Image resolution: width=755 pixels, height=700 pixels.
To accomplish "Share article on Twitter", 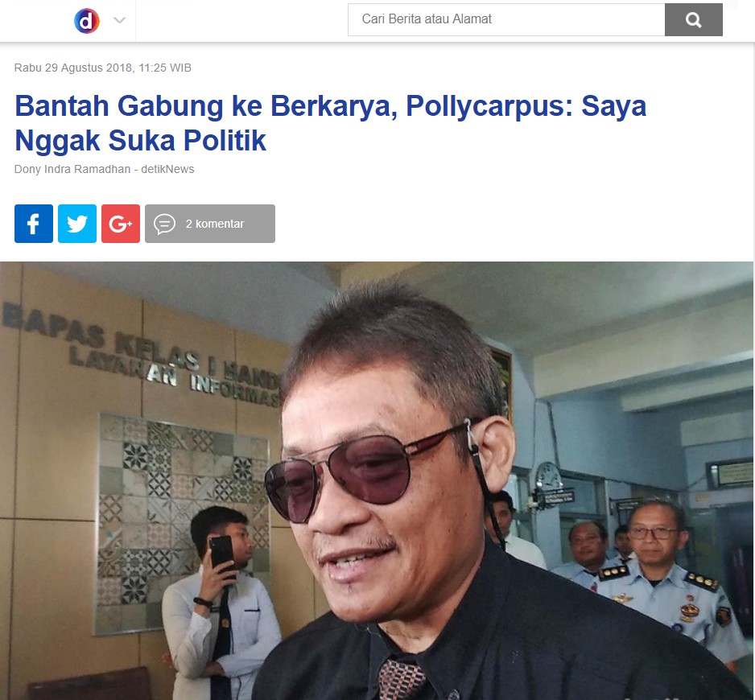I will [x=77, y=224].
